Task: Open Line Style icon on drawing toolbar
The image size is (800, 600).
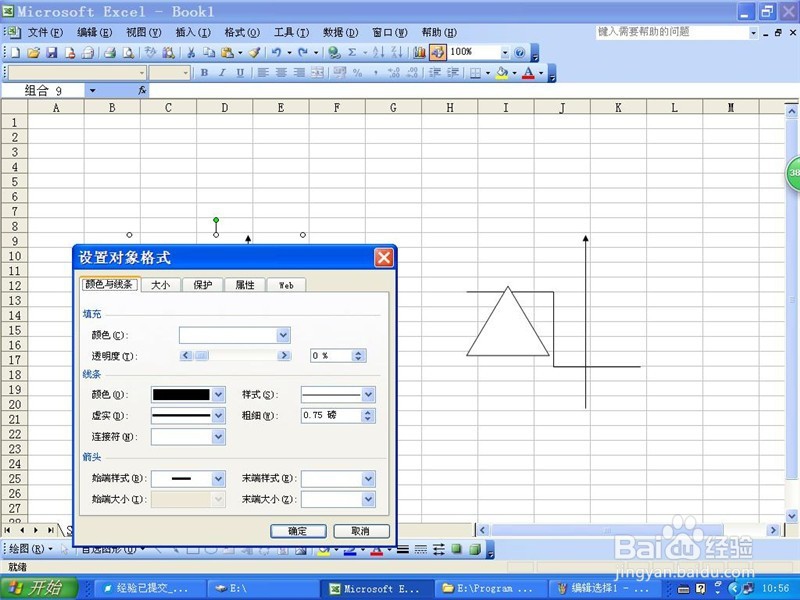Action: tap(403, 549)
